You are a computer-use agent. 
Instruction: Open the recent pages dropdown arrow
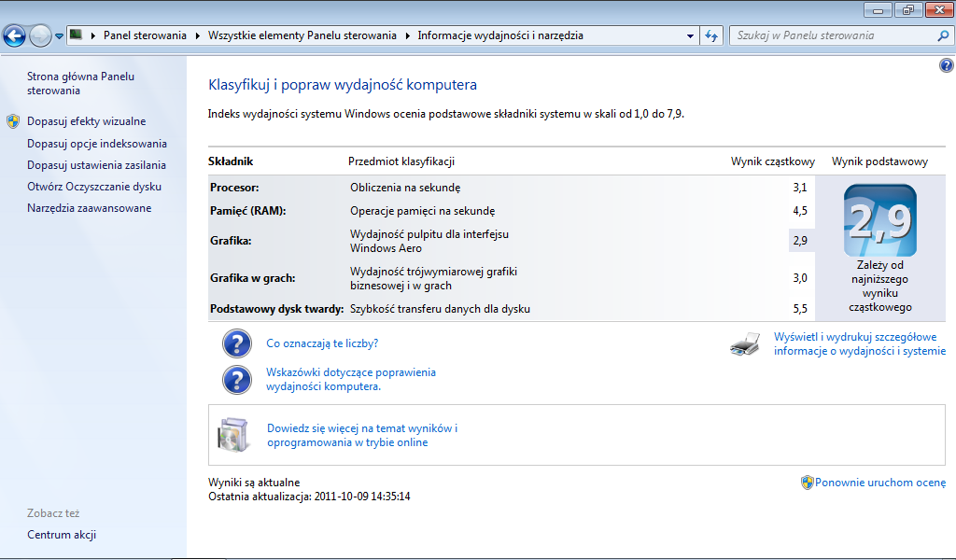click(x=59, y=36)
